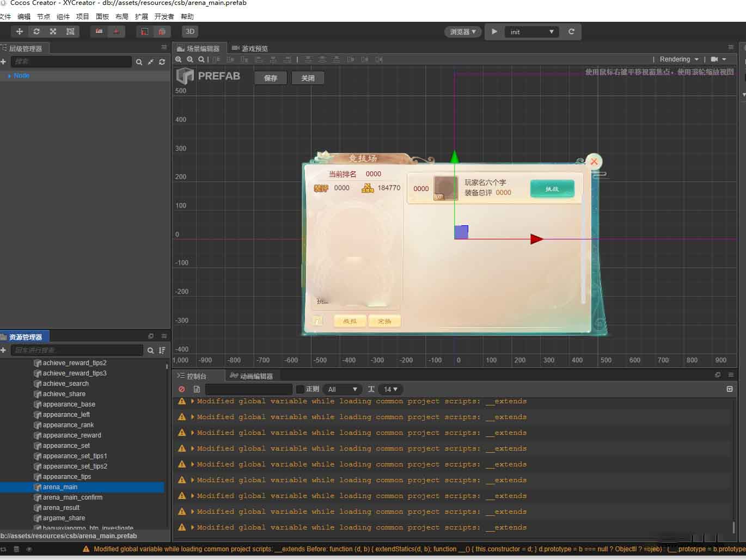746x560 pixels.
Task: Select the scale transform tool
Action: click(x=53, y=32)
